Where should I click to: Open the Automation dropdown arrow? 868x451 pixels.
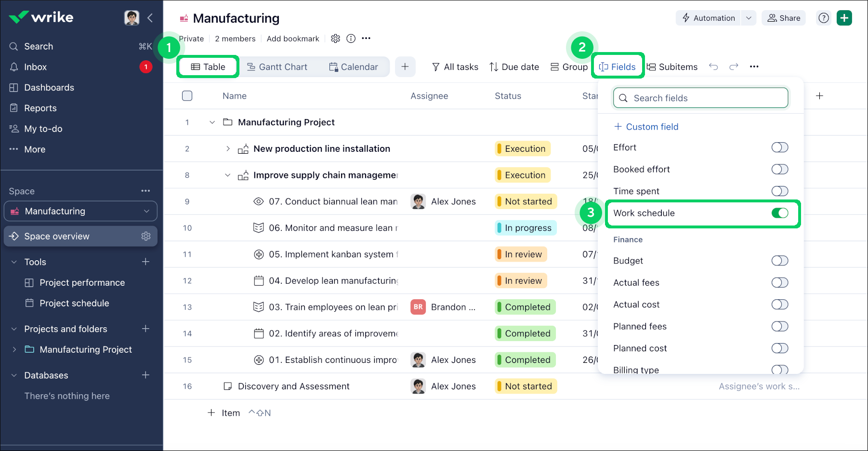pyautogui.click(x=749, y=18)
